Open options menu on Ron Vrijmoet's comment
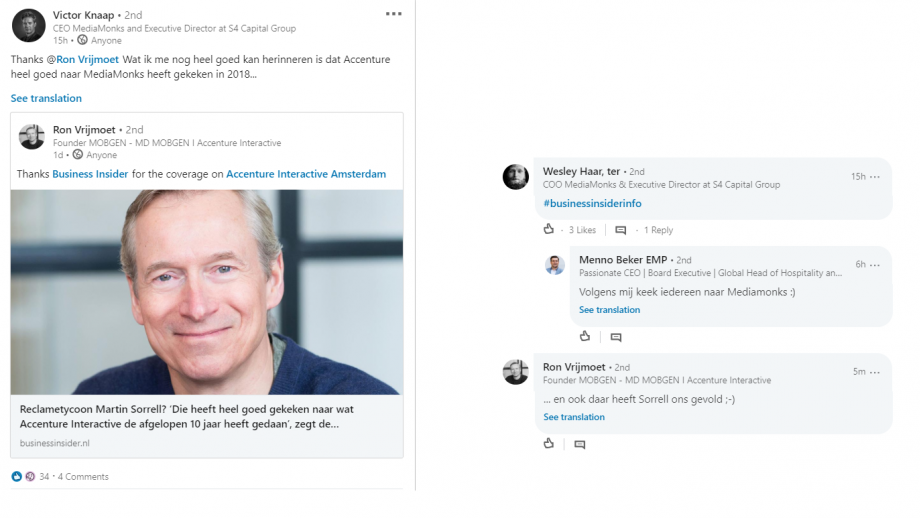This screenshot has height=518, width=920. pyautogui.click(x=875, y=372)
